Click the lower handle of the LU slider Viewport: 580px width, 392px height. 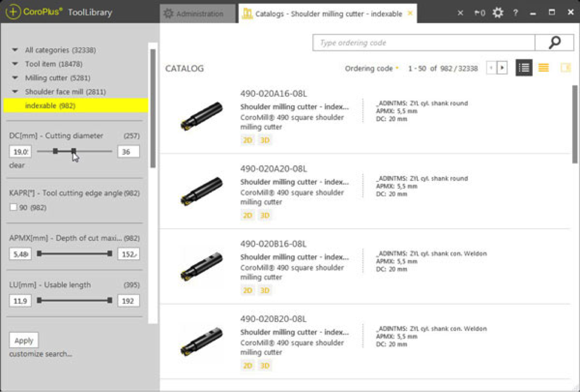[39, 301]
